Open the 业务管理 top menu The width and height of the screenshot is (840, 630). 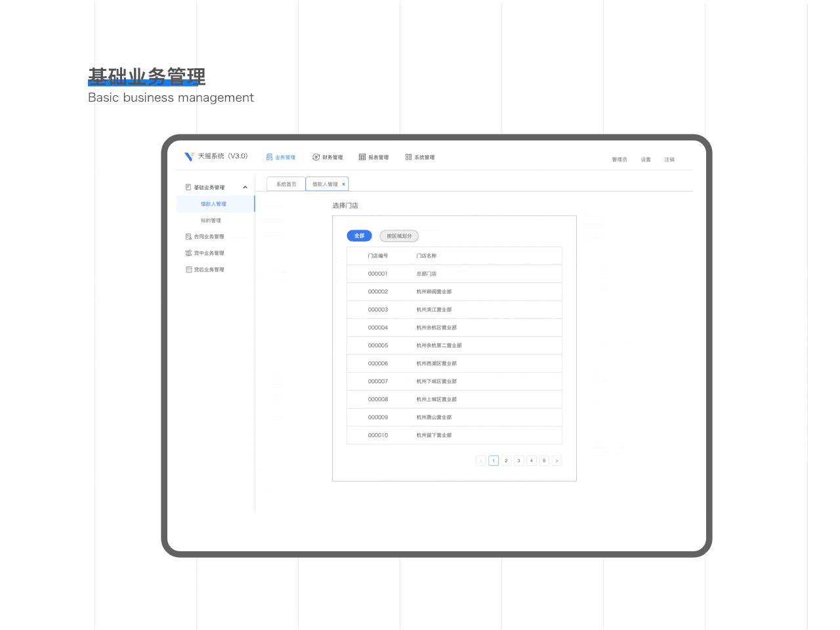pyautogui.click(x=281, y=157)
